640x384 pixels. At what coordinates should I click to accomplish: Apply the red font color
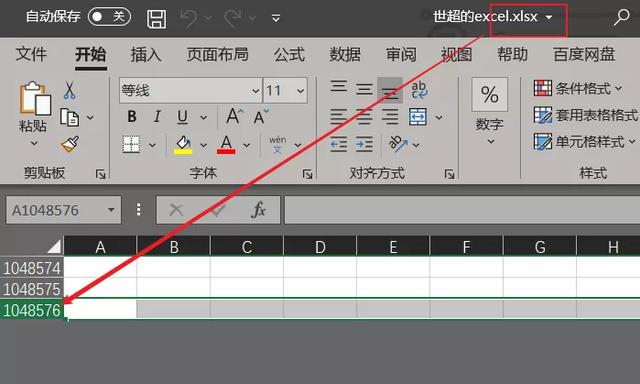[226, 144]
